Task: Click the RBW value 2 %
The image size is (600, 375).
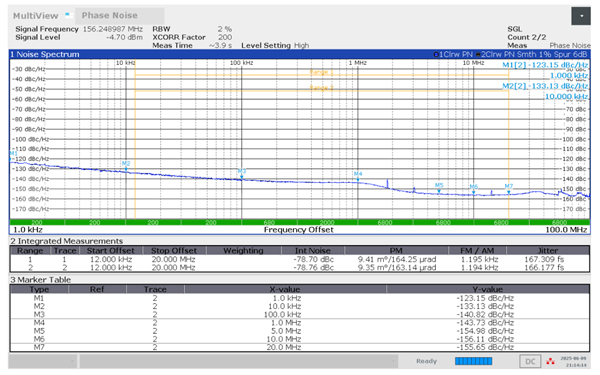Action: [225, 29]
